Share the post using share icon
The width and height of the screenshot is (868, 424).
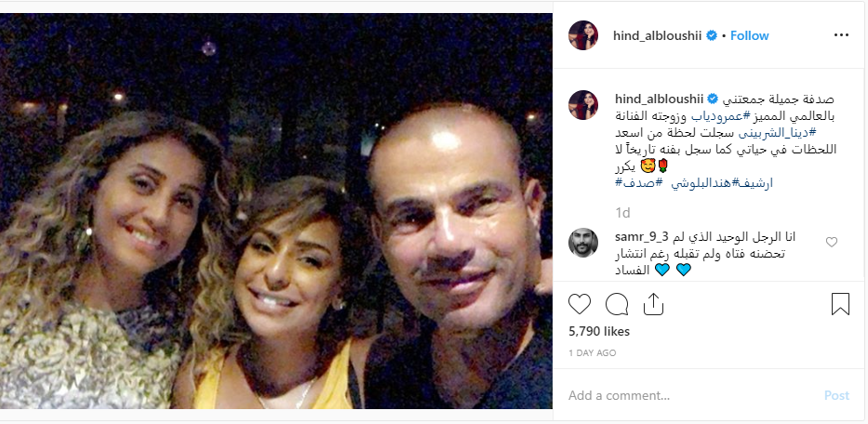[653, 304]
